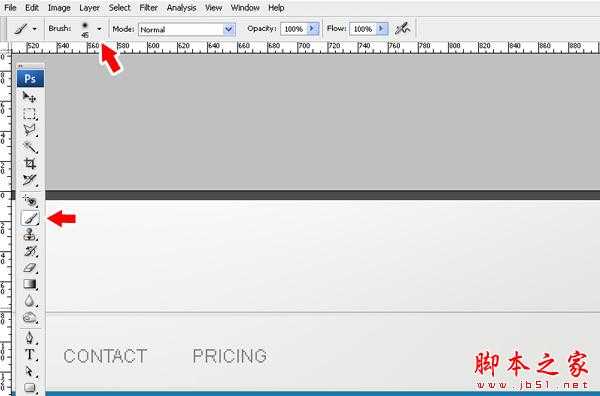This screenshot has width=600, height=396.
Task: Click the brush size preview thumbnail
Action: point(85,29)
